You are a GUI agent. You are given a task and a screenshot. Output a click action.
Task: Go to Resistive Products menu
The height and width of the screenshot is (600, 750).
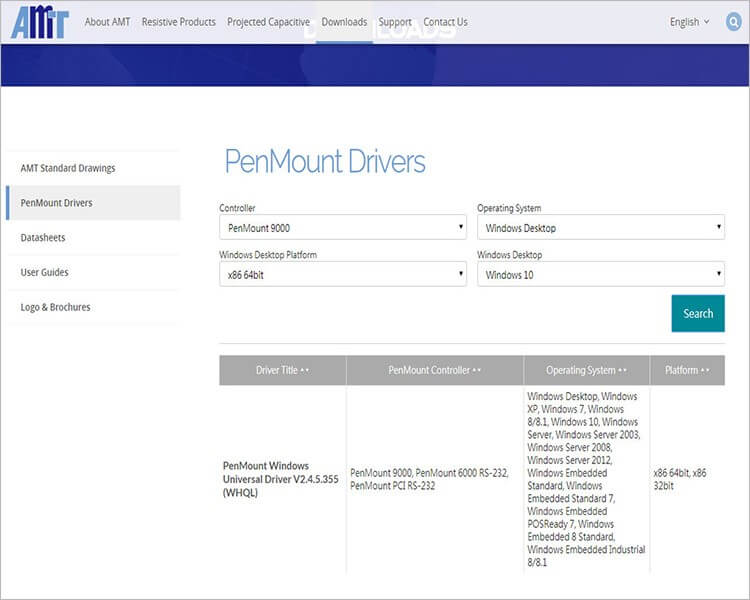point(178,22)
